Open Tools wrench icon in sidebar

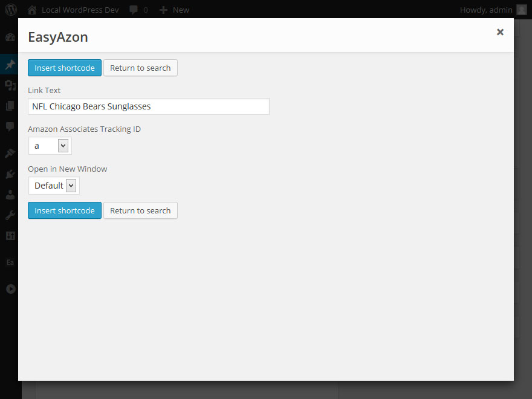point(10,215)
